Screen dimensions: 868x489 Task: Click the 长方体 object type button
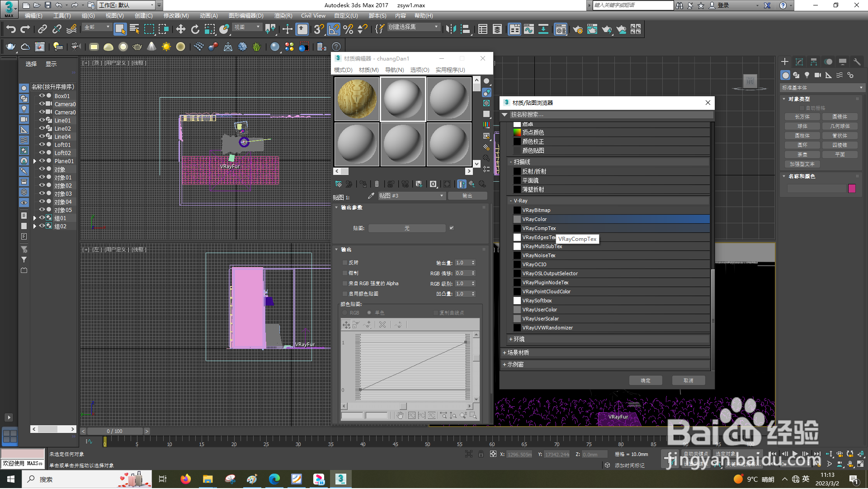pyautogui.click(x=802, y=117)
